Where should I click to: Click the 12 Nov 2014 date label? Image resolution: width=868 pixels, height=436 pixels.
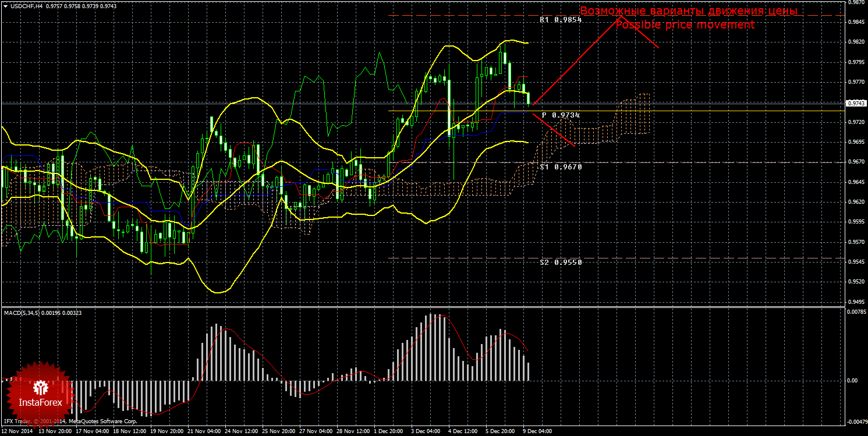pyautogui.click(x=17, y=432)
